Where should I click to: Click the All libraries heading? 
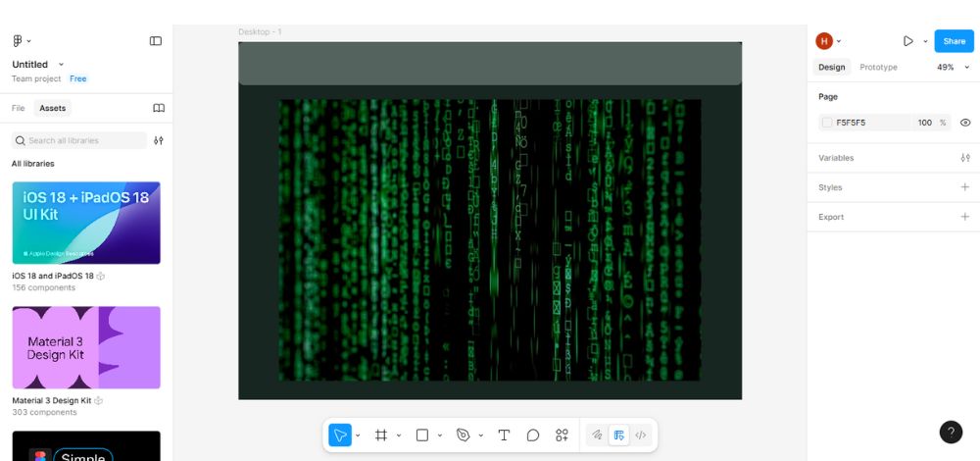tap(32, 163)
